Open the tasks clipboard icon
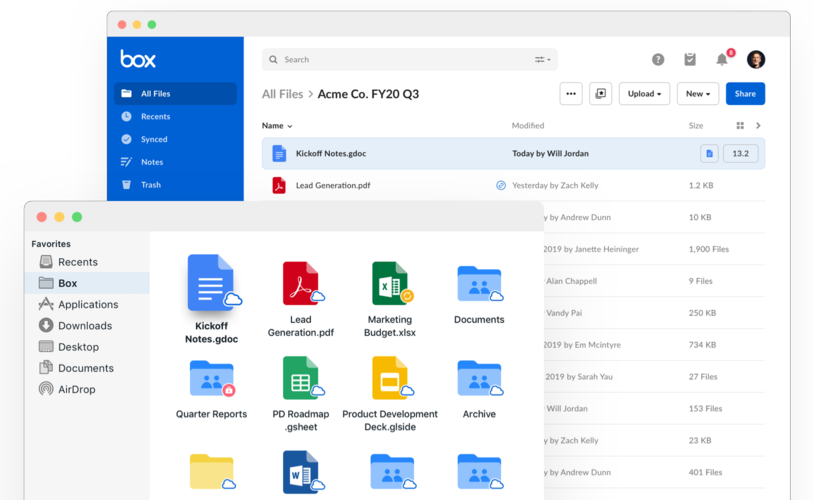 (x=690, y=60)
